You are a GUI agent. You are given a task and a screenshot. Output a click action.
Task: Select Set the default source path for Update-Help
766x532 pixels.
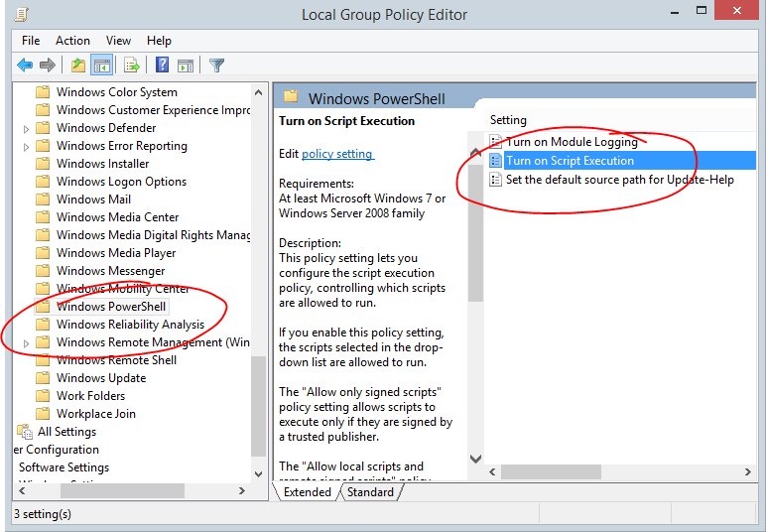pos(620,180)
